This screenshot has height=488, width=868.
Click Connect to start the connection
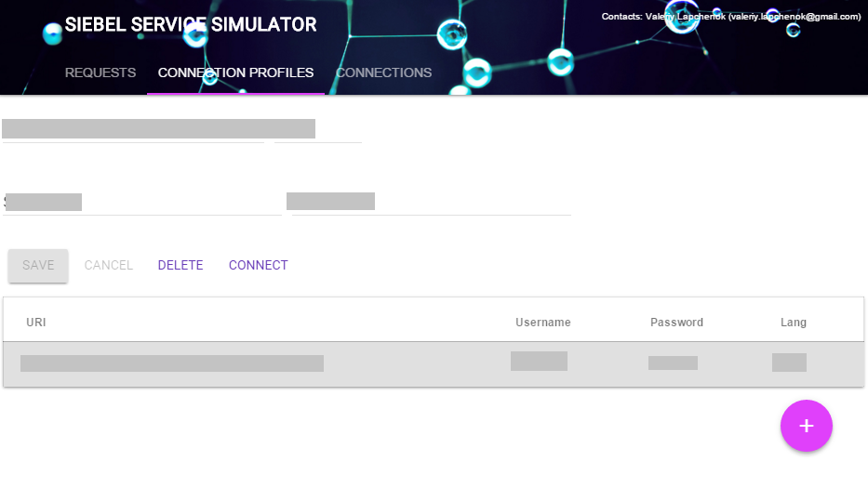click(259, 266)
